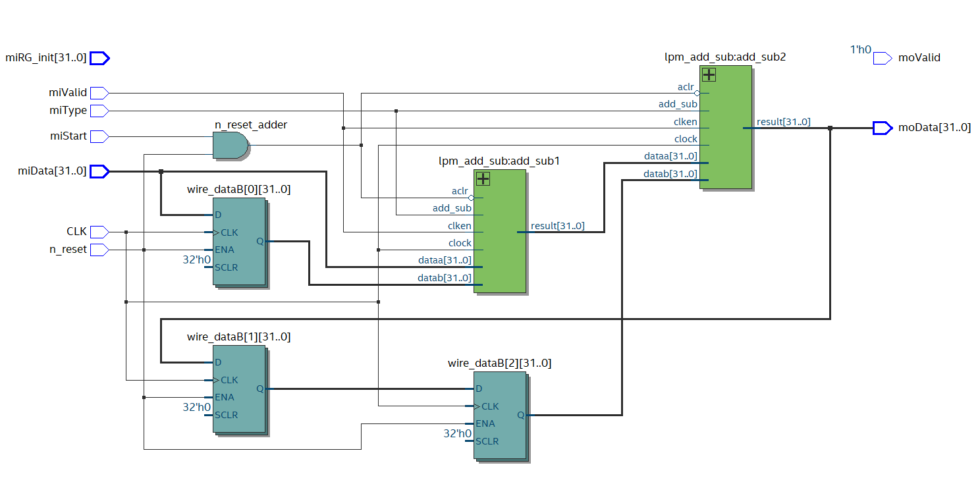980x486 pixels.
Task: Select the miData[31..0] input pin symbol
Action: pos(99,171)
